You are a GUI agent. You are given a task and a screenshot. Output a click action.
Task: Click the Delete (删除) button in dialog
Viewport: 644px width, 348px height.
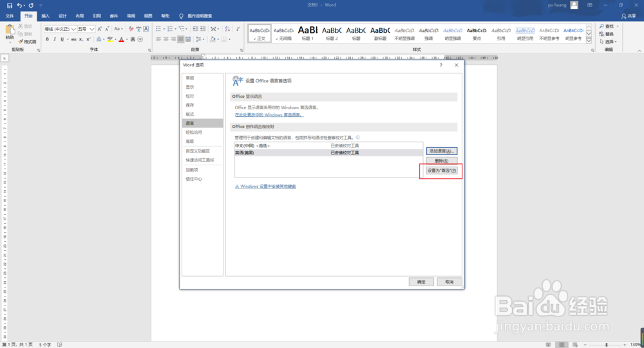(442, 160)
